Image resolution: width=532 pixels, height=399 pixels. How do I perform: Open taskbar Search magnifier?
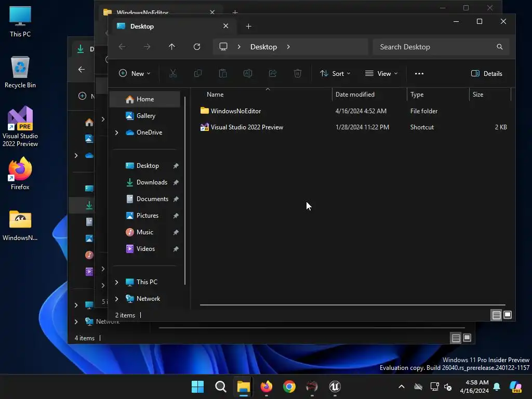(x=220, y=387)
